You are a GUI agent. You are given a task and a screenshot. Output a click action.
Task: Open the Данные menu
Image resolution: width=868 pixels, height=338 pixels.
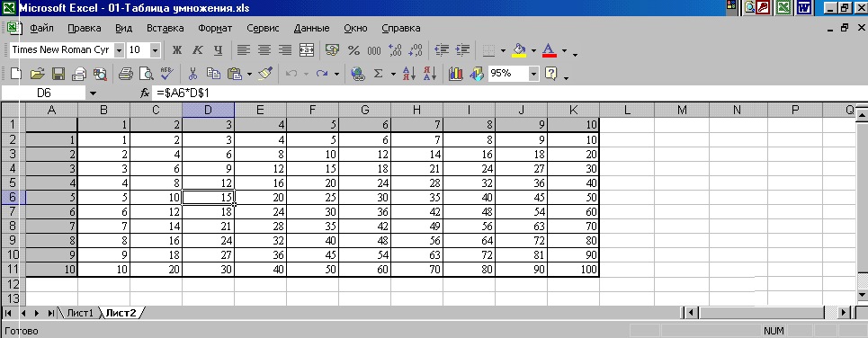311,28
